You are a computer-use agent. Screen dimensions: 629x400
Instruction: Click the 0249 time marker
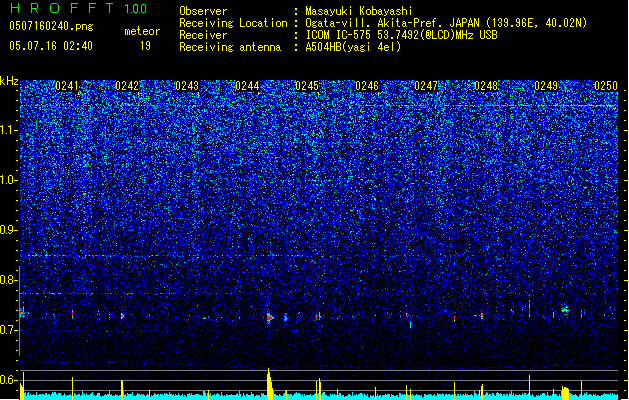546,86
